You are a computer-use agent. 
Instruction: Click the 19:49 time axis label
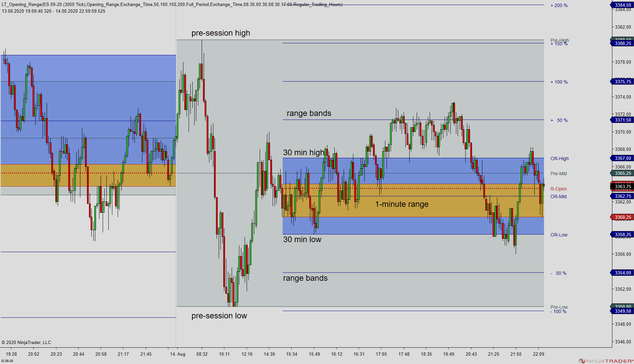click(x=449, y=354)
